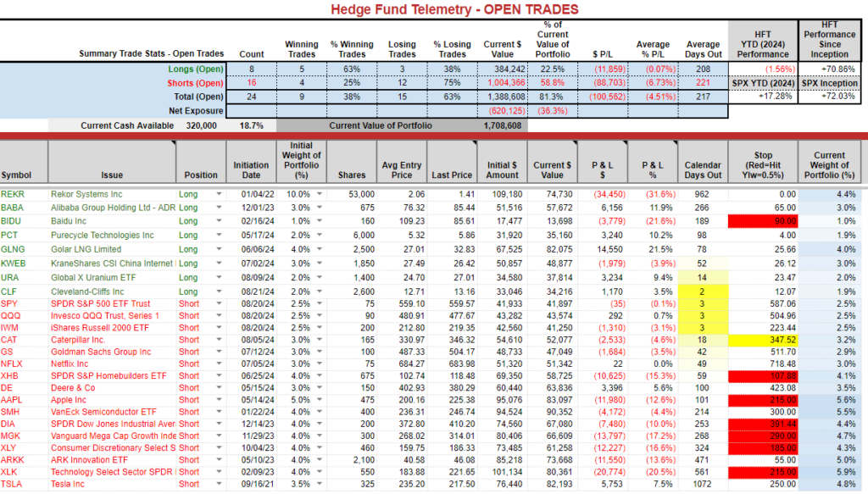Click the Calendar Days Out header
This screenshot has height=494, width=868.
(703, 162)
